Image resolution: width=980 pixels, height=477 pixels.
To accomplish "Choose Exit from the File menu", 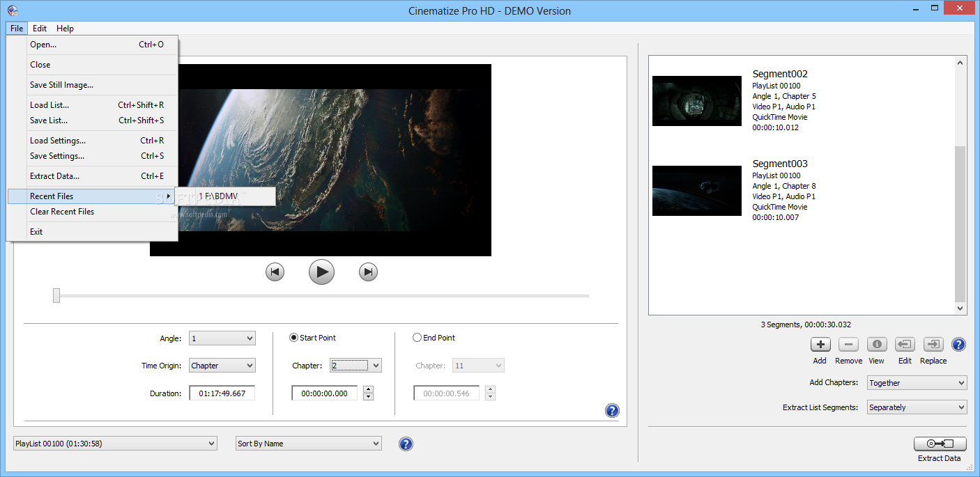I will click(92, 232).
